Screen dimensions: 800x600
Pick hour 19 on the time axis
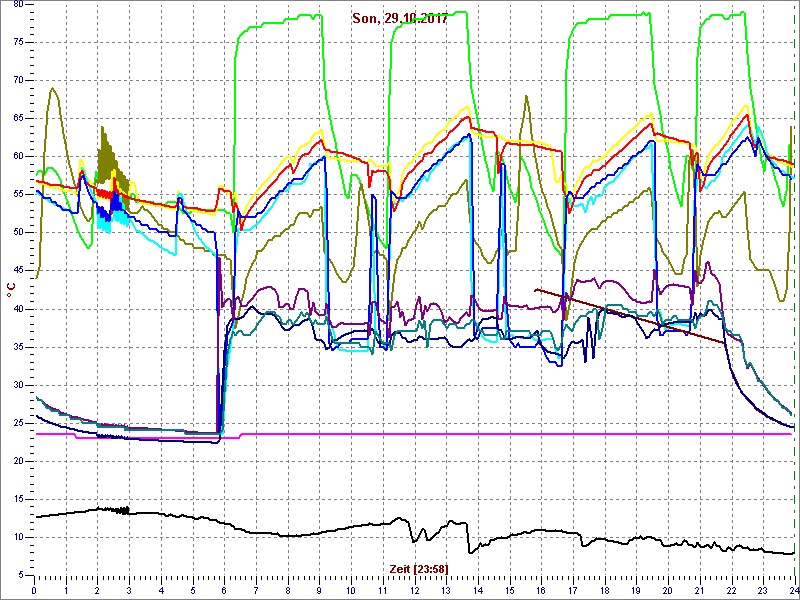coord(635,591)
